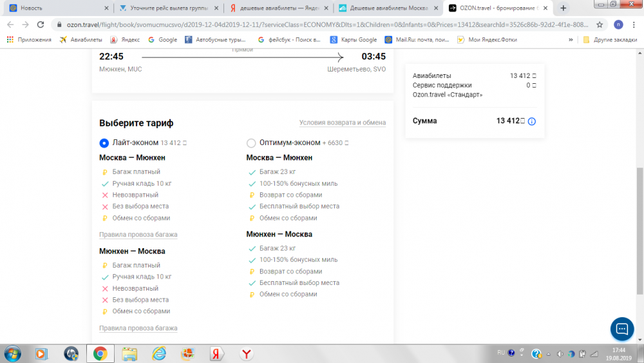Click Багаж 23 кг under Оптимум Москва — Мюнхен

(x=278, y=172)
